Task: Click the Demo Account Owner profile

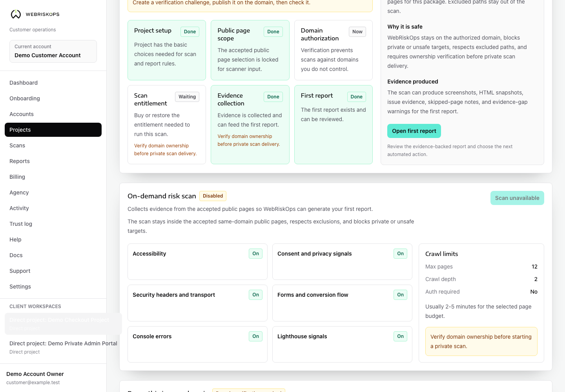Action: 35,374
